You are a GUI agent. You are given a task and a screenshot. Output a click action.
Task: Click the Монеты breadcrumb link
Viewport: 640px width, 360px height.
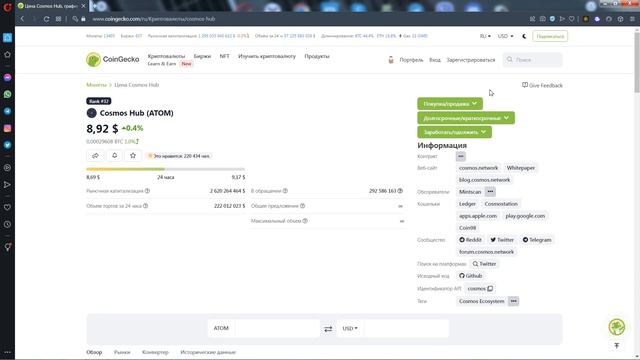(x=96, y=85)
